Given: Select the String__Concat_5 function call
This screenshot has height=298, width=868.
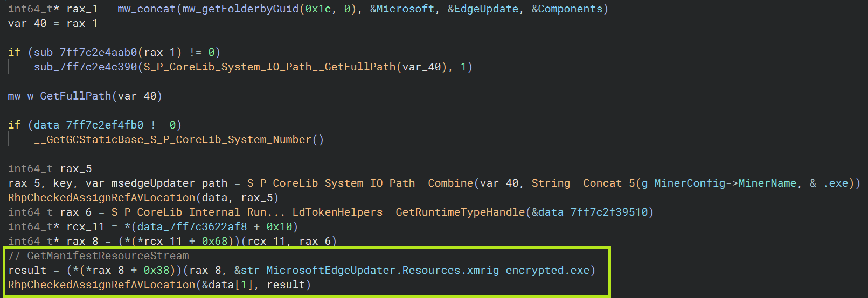Looking at the screenshot, I should coord(583,183).
